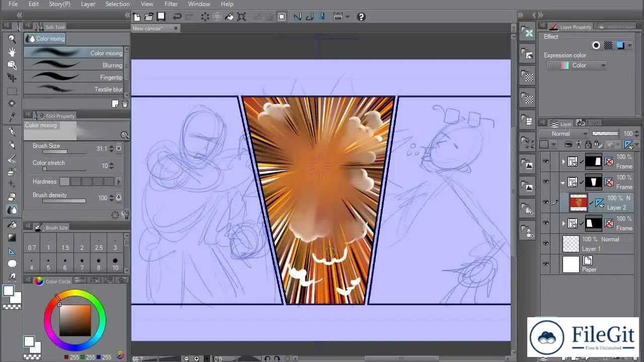Open command bar settings dropdown arrow
This screenshot has width=644, height=362.
tap(347, 17)
